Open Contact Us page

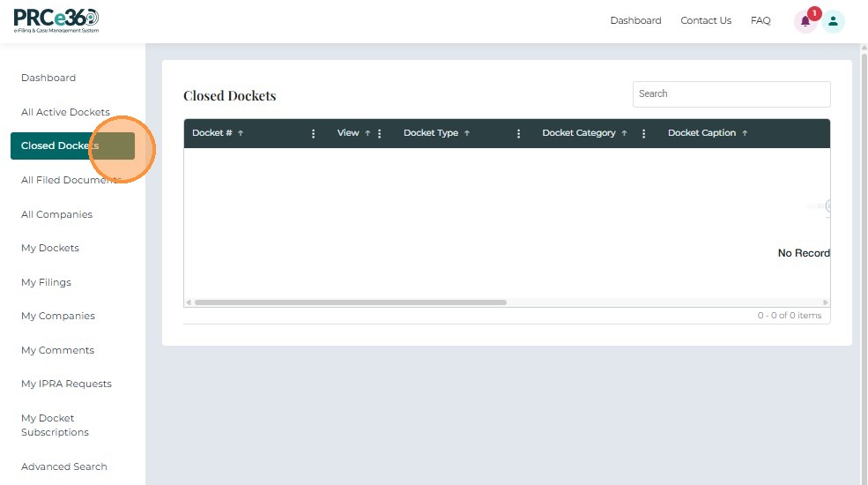pos(706,20)
